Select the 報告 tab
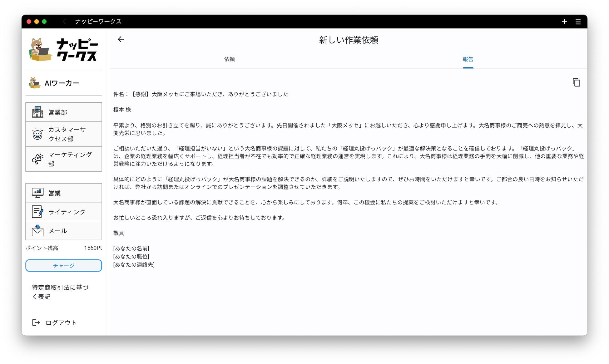Screen dimensions: 609x364 pos(468,59)
